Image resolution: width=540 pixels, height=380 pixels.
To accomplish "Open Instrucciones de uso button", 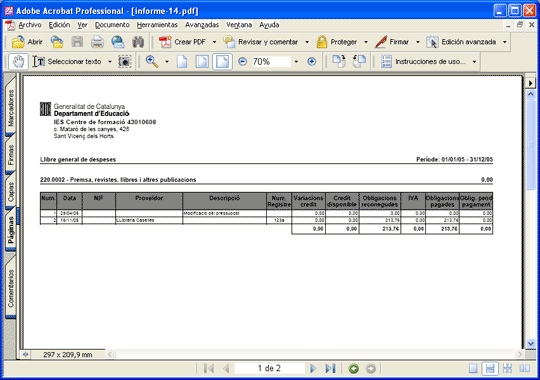I will coord(423,62).
